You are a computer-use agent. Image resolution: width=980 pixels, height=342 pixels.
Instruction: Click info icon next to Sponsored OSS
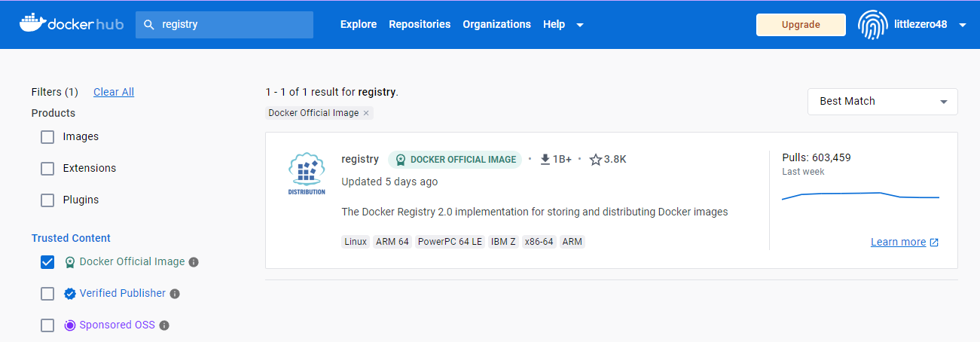point(164,325)
